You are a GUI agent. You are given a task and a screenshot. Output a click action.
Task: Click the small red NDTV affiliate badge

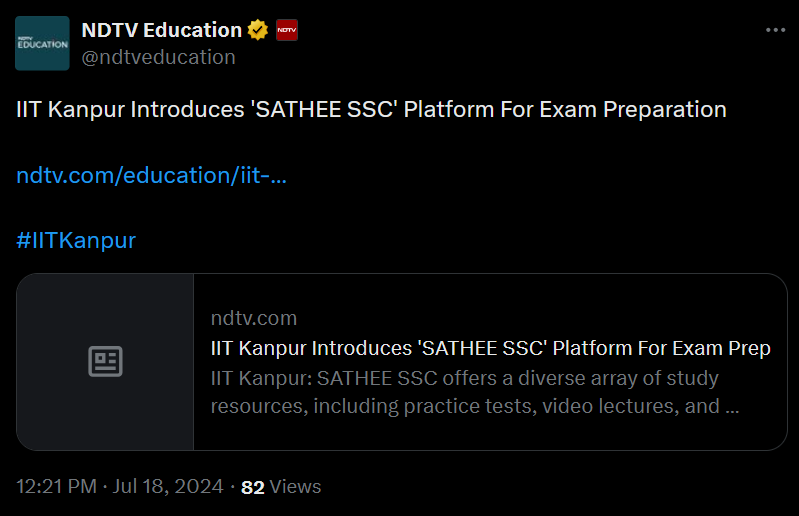(x=287, y=30)
